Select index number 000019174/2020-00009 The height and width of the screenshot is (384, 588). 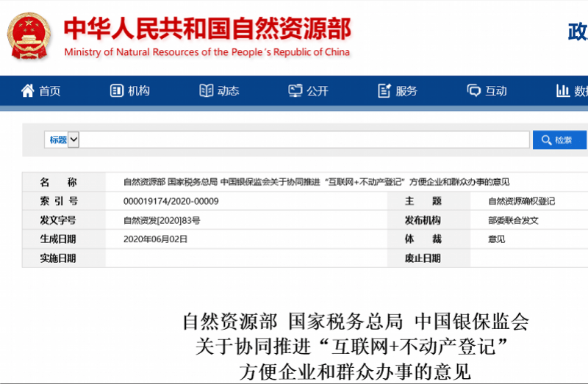pos(171,201)
